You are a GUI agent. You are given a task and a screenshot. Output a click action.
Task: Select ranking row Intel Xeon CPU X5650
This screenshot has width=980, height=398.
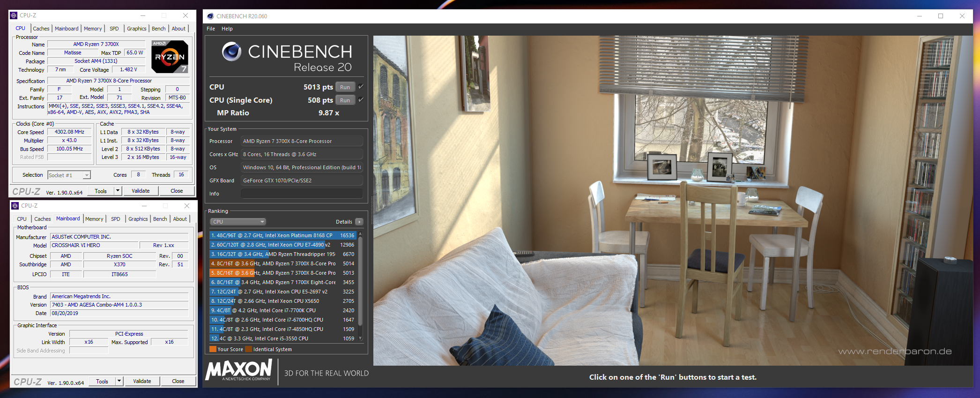(282, 301)
